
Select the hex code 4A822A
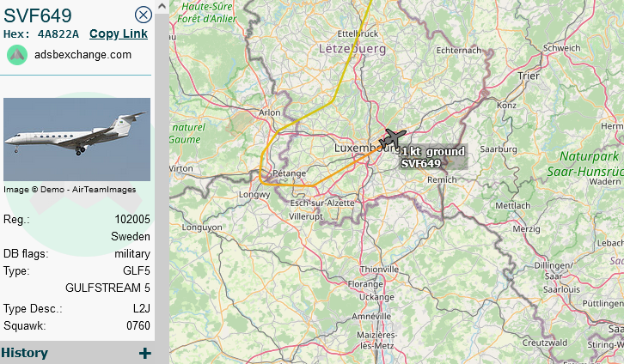point(58,34)
